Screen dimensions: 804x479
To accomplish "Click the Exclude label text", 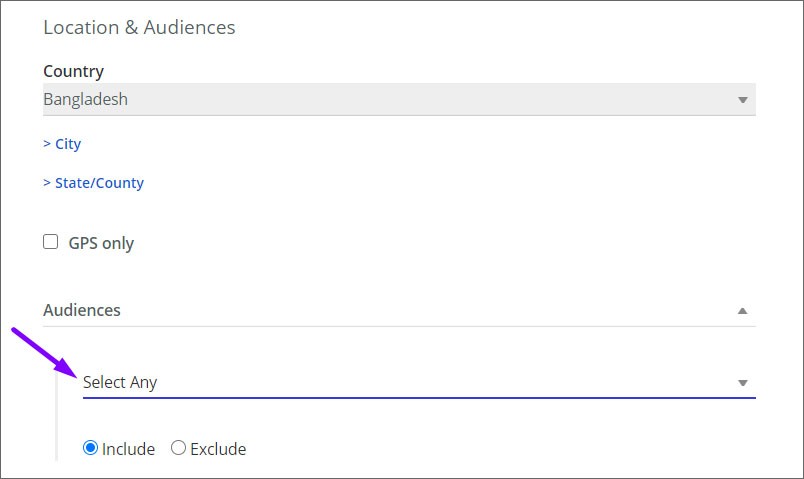I will pos(218,449).
